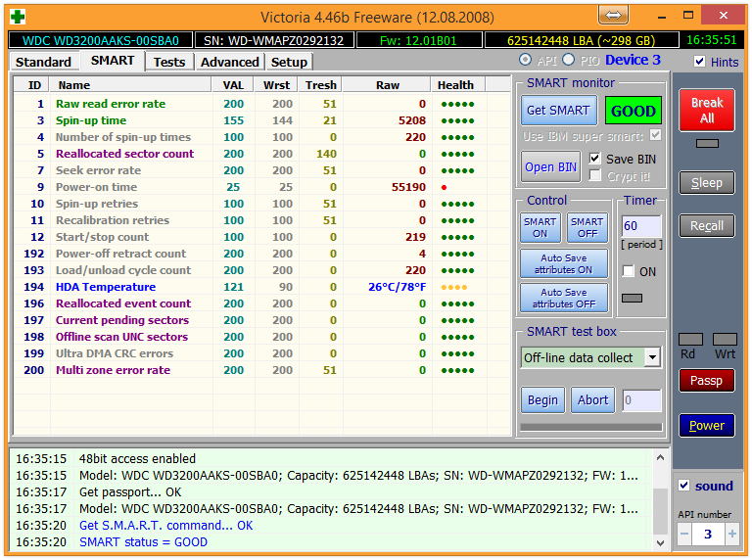Select the Current pending sectors row
752x560 pixels.
(261, 320)
